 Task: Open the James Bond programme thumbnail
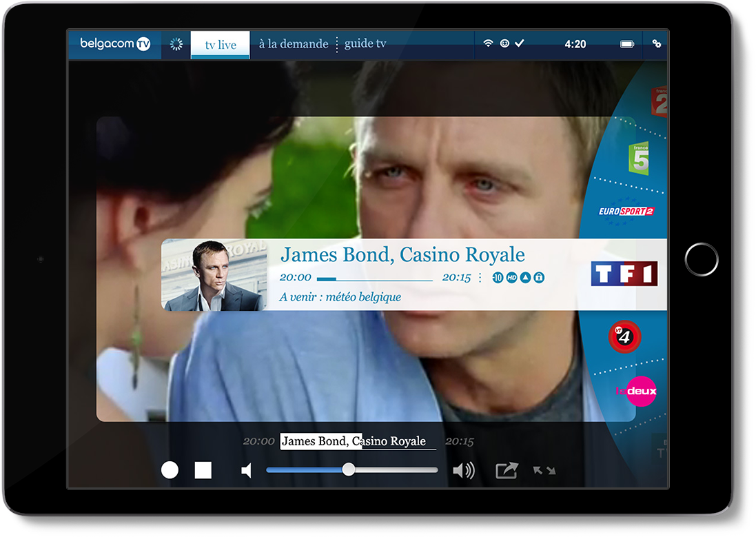[214, 274]
